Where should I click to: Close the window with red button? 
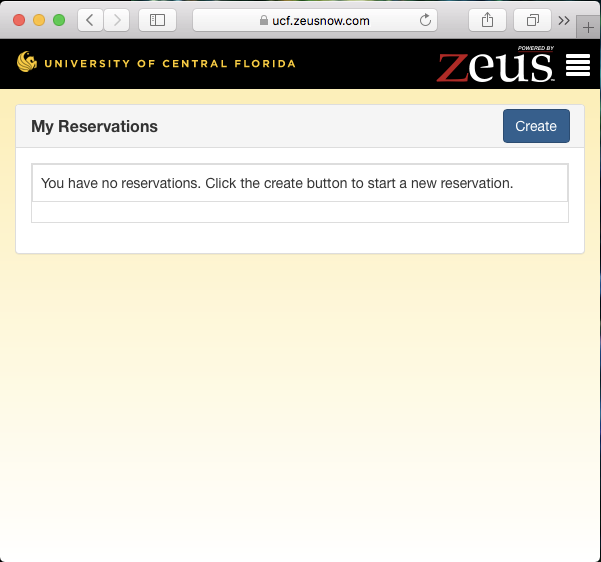tap(19, 20)
